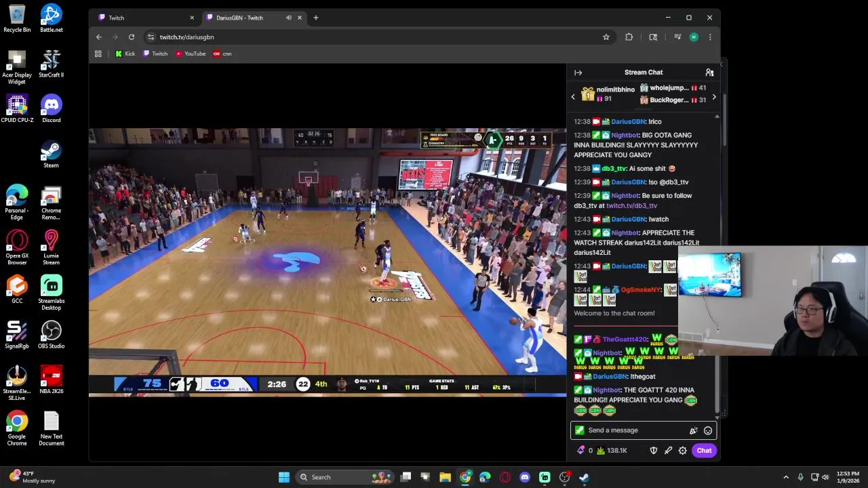Viewport: 868px width, 488px height.
Task: Open chat settings gear
Action: point(683,451)
